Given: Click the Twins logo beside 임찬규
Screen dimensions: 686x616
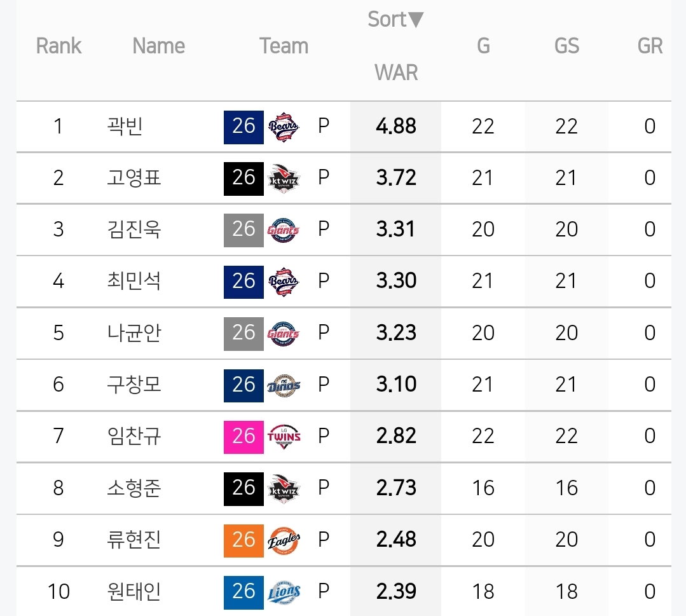Looking at the screenshot, I should 284,437.
